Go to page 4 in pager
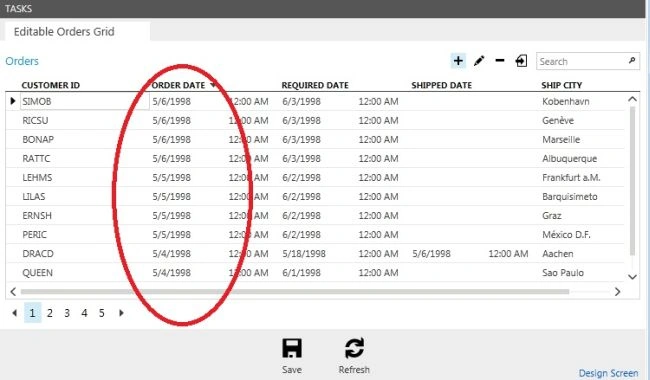 click(84, 313)
